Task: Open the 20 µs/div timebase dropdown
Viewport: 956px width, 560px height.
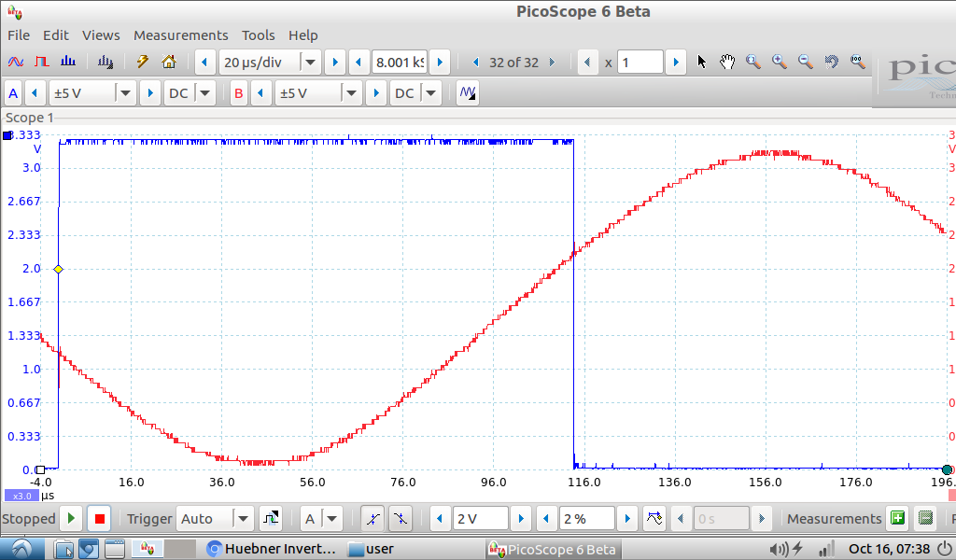Action: pyautogui.click(x=310, y=63)
